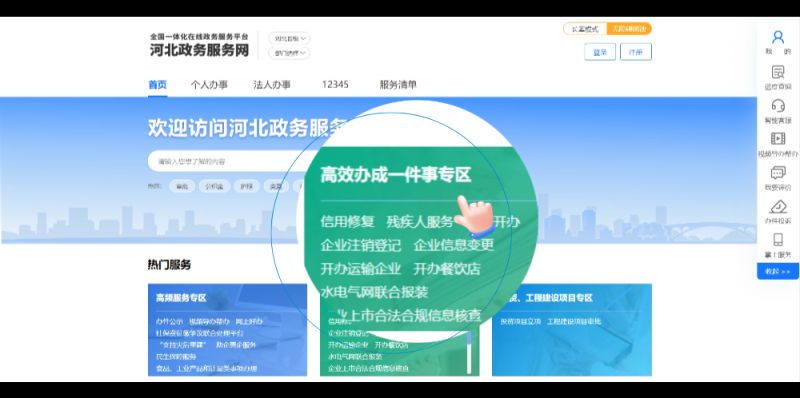Open 水电气网联合报装 in the lower green card
800x398 pixels.
pos(355,357)
